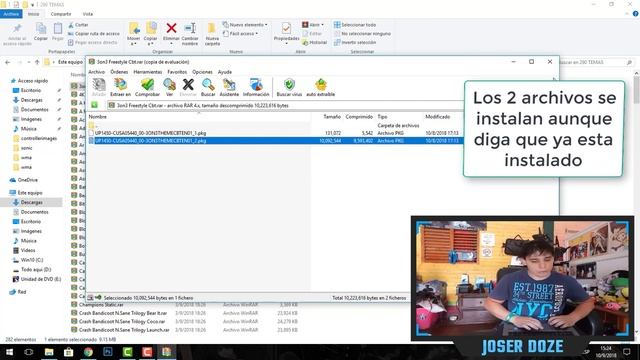Expand Abrir dropdown in ribbon

click(x=313, y=25)
